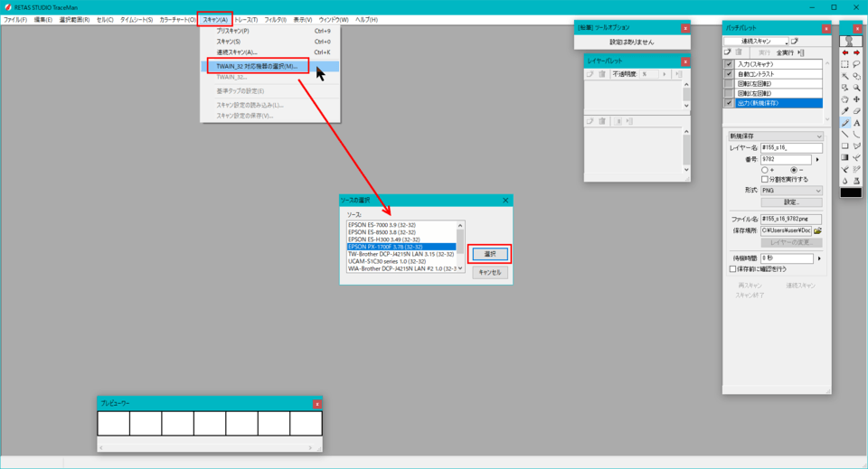Click arrow next to 番号 field
The width and height of the screenshot is (868, 469).
point(817,159)
